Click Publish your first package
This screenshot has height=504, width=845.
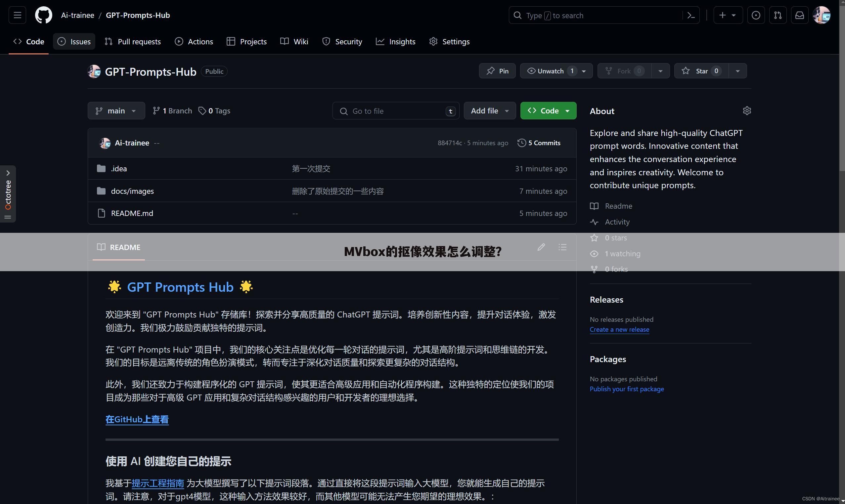(x=627, y=389)
